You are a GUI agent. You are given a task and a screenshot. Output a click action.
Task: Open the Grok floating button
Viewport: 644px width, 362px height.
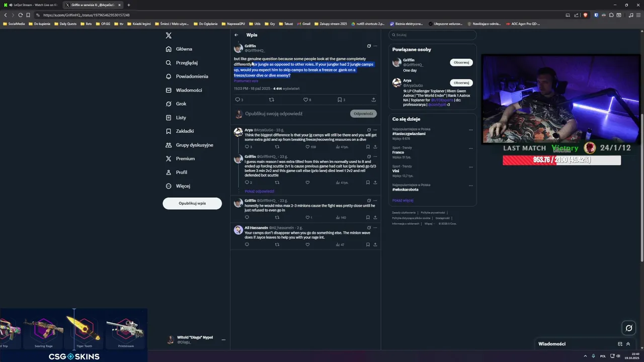[628, 328]
